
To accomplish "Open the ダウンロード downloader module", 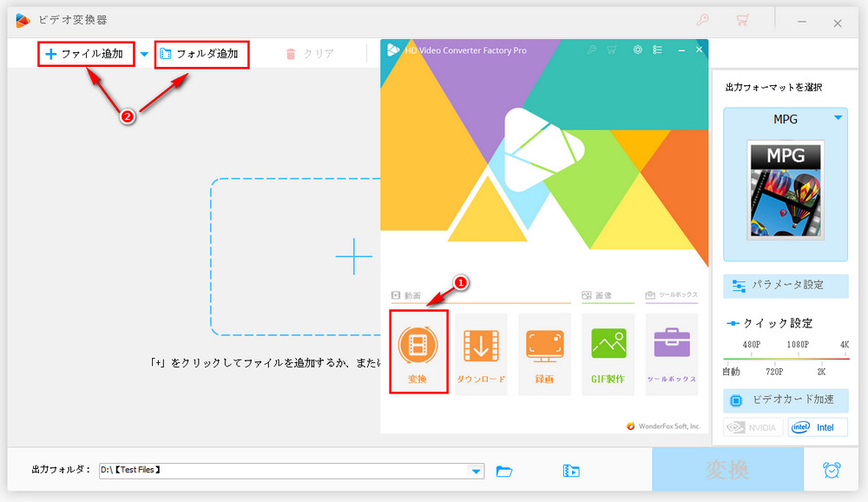I will click(481, 354).
